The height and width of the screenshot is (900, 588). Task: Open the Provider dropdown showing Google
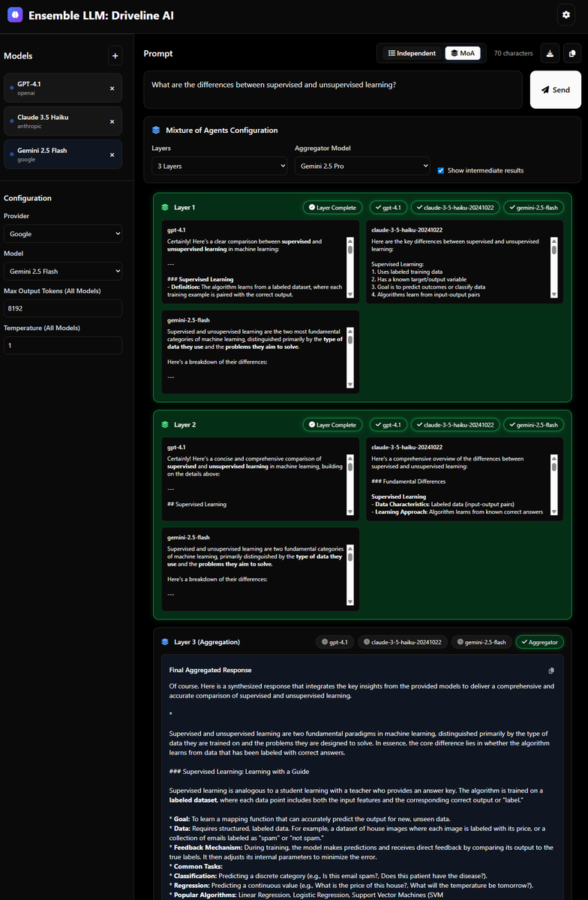[x=63, y=234]
